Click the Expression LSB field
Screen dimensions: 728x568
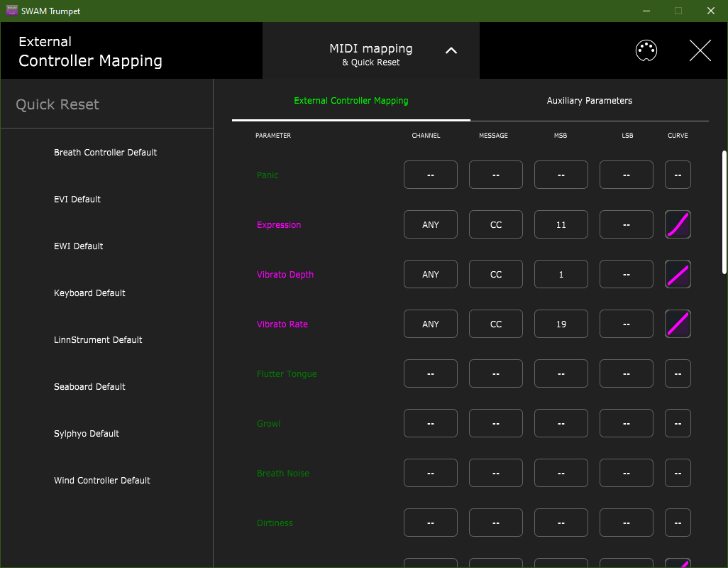pos(627,224)
